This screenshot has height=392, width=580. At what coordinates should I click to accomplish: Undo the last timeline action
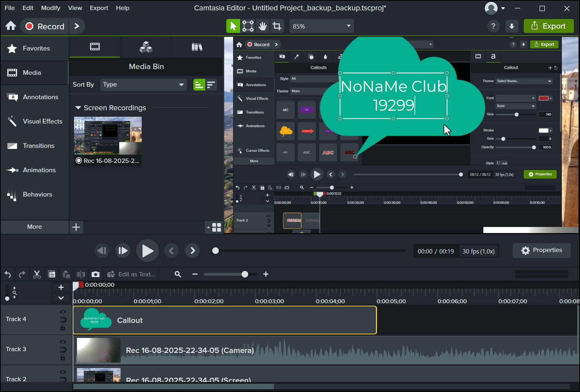[x=8, y=275]
